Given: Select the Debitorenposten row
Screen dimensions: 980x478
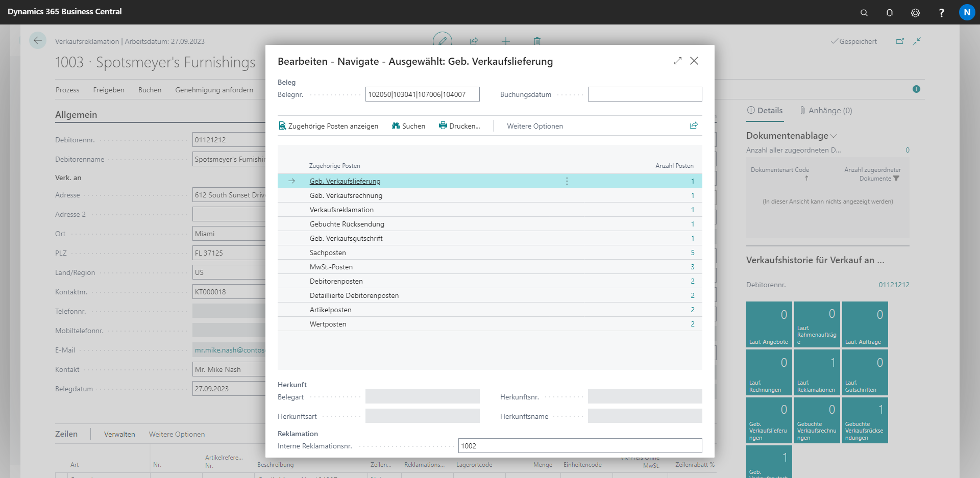Looking at the screenshot, I should point(490,281).
